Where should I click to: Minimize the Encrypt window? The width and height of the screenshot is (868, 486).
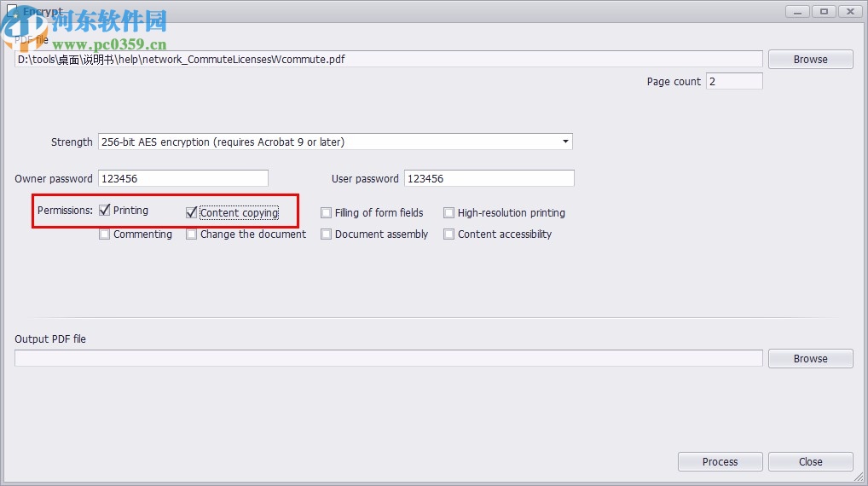(x=797, y=11)
